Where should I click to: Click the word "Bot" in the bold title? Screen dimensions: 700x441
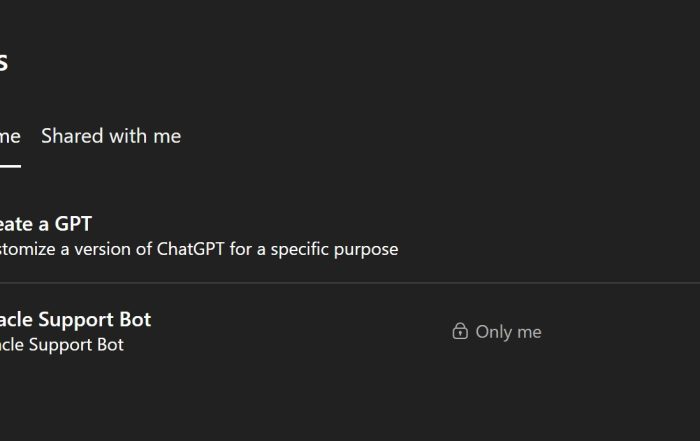(x=132, y=320)
